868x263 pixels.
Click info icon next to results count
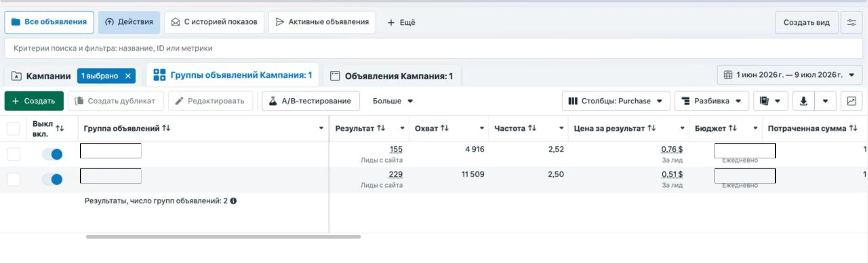coord(233,201)
